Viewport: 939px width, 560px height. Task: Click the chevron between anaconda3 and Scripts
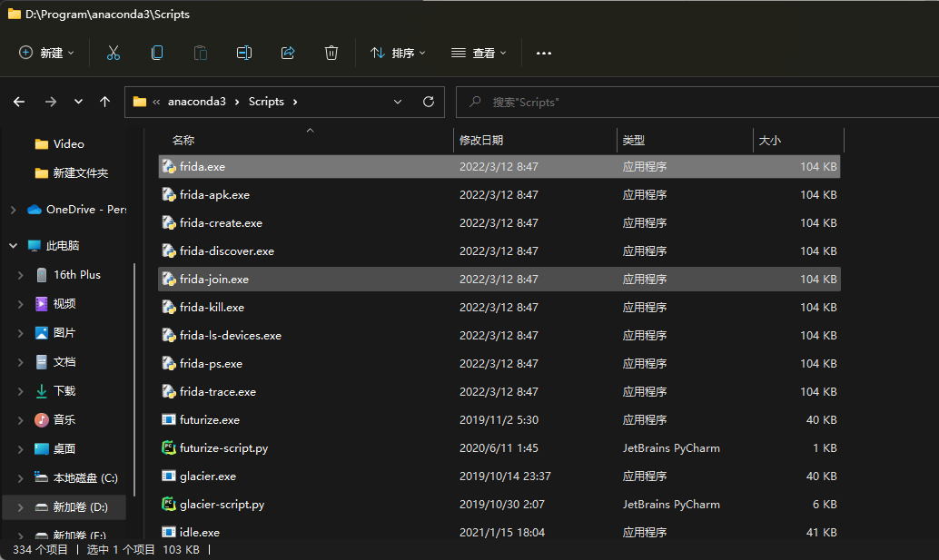click(236, 102)
